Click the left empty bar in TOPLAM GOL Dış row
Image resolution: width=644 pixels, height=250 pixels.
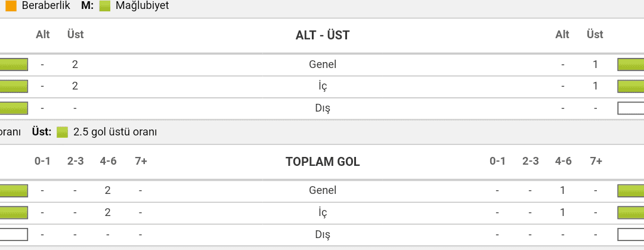click(x=14, y=234)
